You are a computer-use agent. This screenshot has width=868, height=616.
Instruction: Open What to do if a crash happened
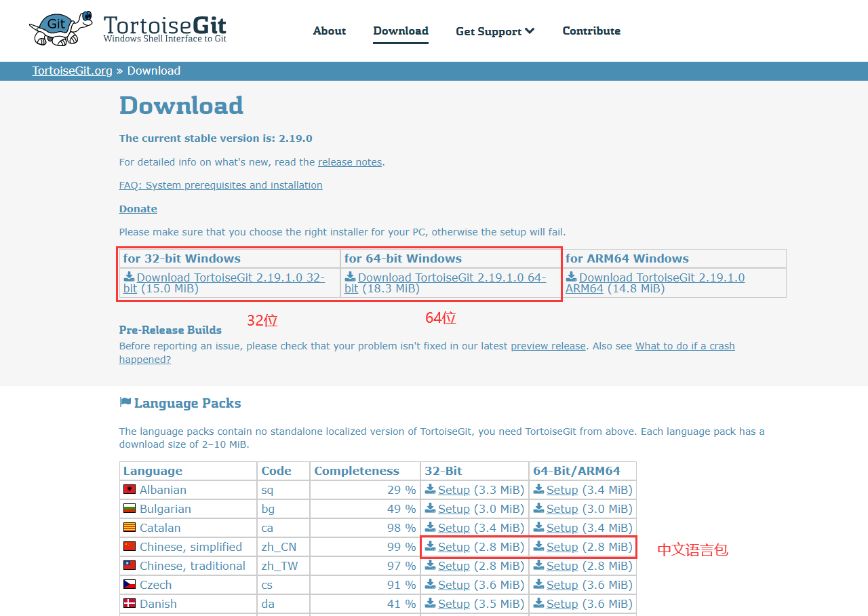pyautogui.click(x=427, y=353)
